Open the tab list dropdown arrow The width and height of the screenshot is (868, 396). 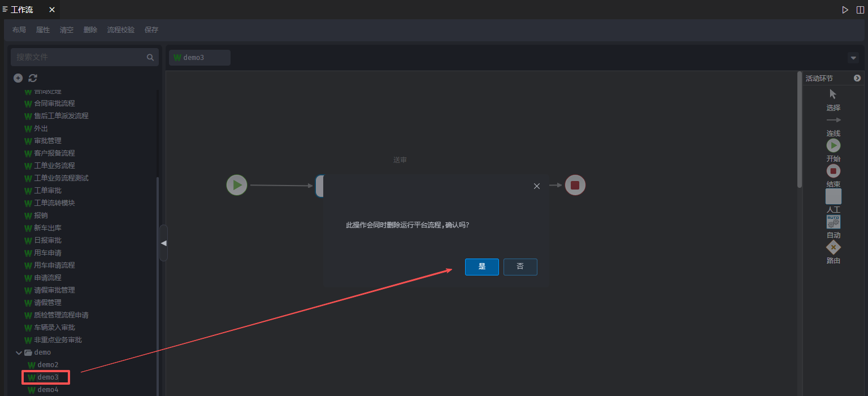coord(853,58)
